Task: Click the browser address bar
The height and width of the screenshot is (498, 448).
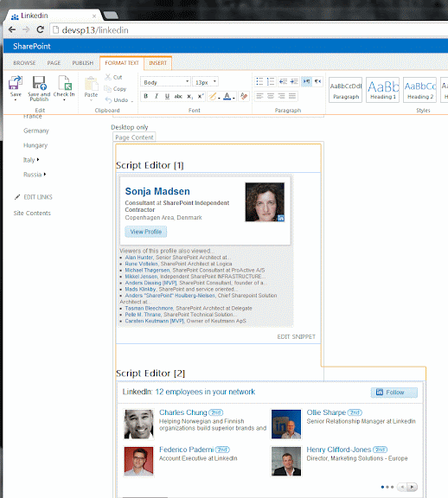Action: pyautogui.click(x=248, y=30)
